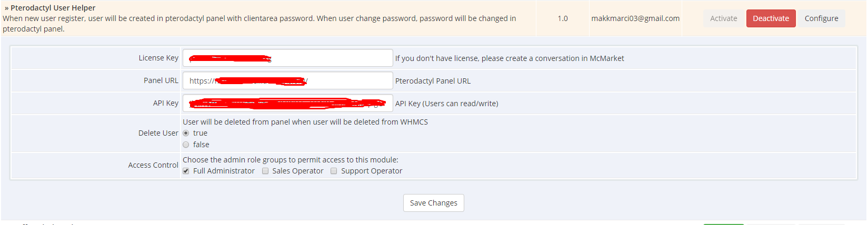This screenshot has height=225, width=868.
Task: Click the 'API Key' field label
Action: tap(165, 103)
